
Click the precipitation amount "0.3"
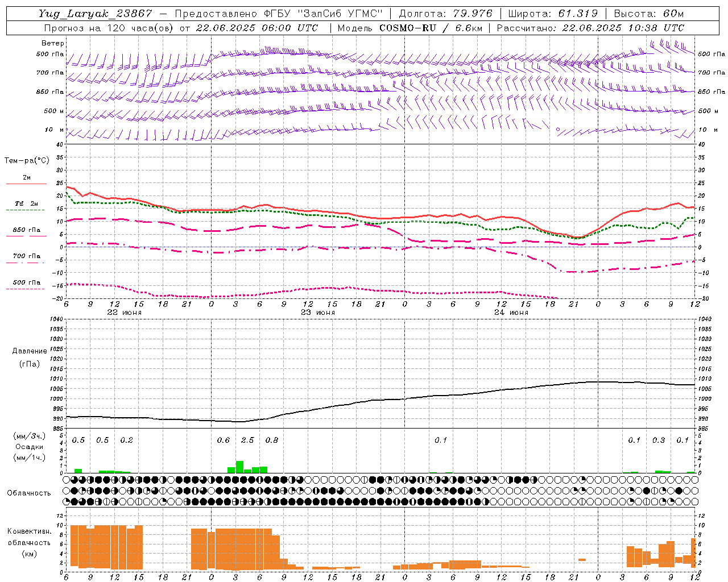pyautogui.click(x=659, y=440)
